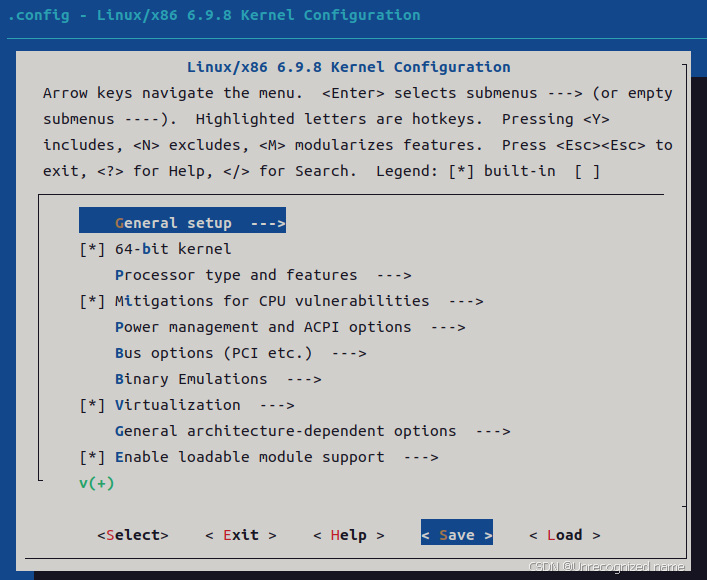Click the arrow after Enable loadable module support
The image size is (707, 580).
pyautogui.click(x=421, y=457)
